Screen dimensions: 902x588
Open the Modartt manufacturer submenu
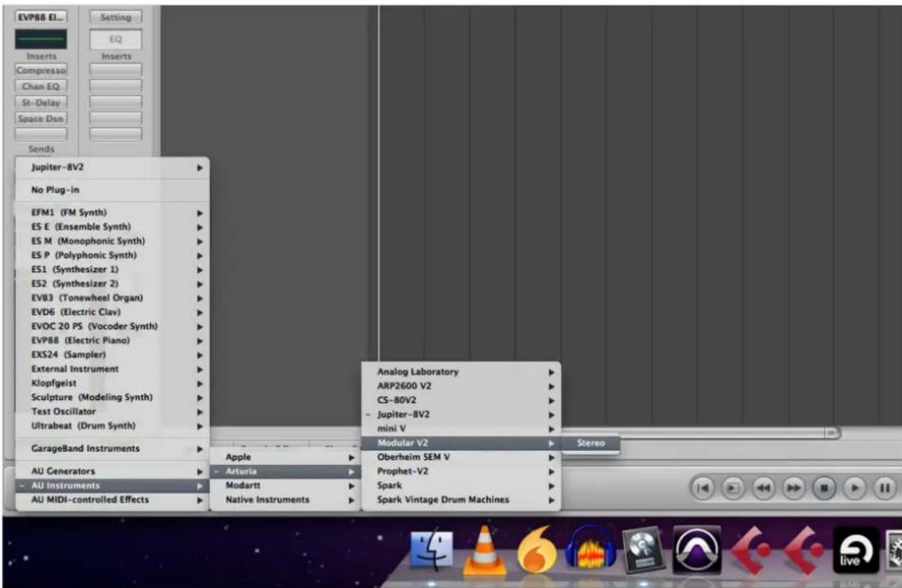286,485
